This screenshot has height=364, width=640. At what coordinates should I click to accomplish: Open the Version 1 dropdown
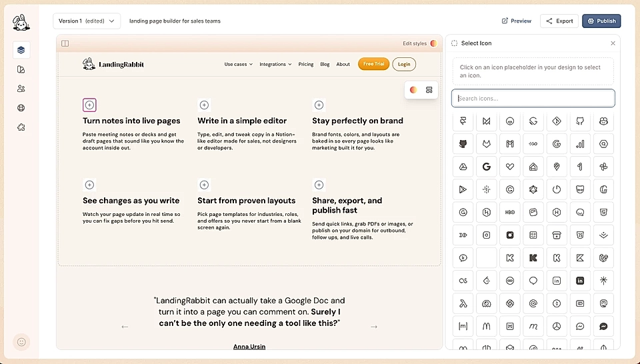(x=87, y=21)
